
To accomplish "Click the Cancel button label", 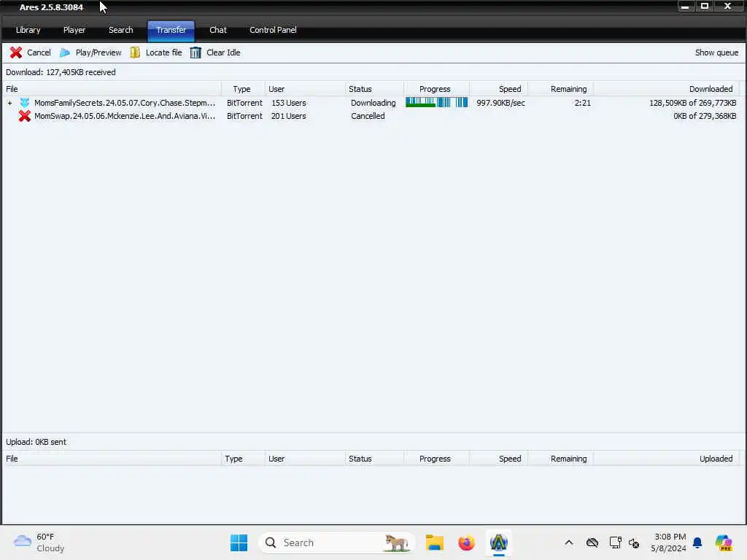I will (39, 52).
